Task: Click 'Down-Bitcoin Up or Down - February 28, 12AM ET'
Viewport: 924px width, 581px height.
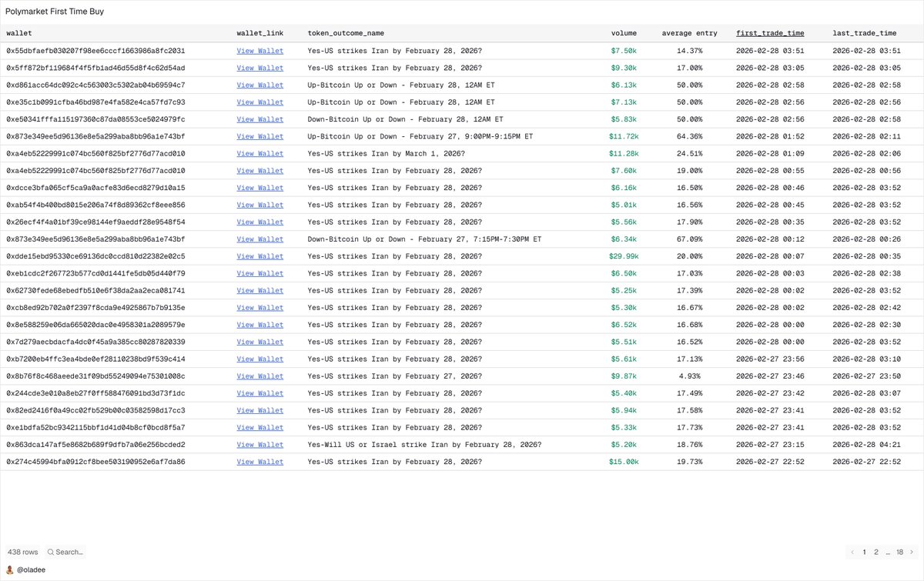Action: [405, 119]
